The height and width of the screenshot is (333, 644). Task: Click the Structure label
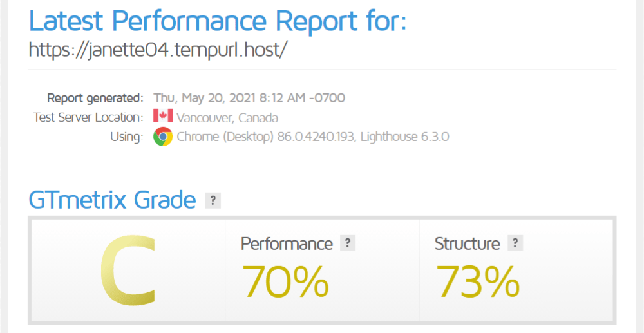tap(467, 244)
